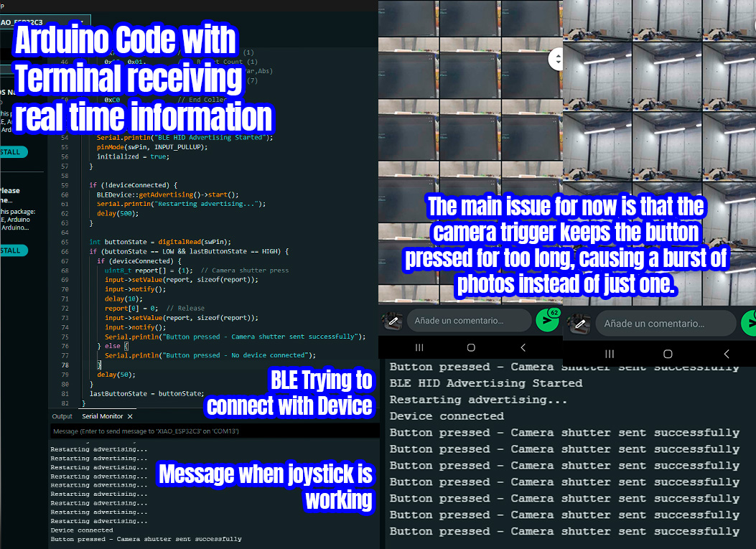Tap the home icon on the right phone
Image resolution: width=756 pixels, height=549 pixels.
[x=668, y=354]
